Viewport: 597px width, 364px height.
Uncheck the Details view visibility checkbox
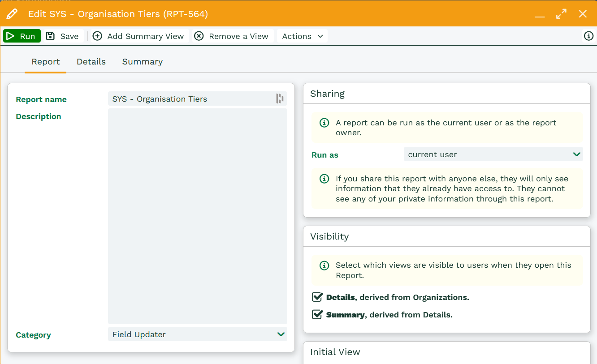(317, 297)
